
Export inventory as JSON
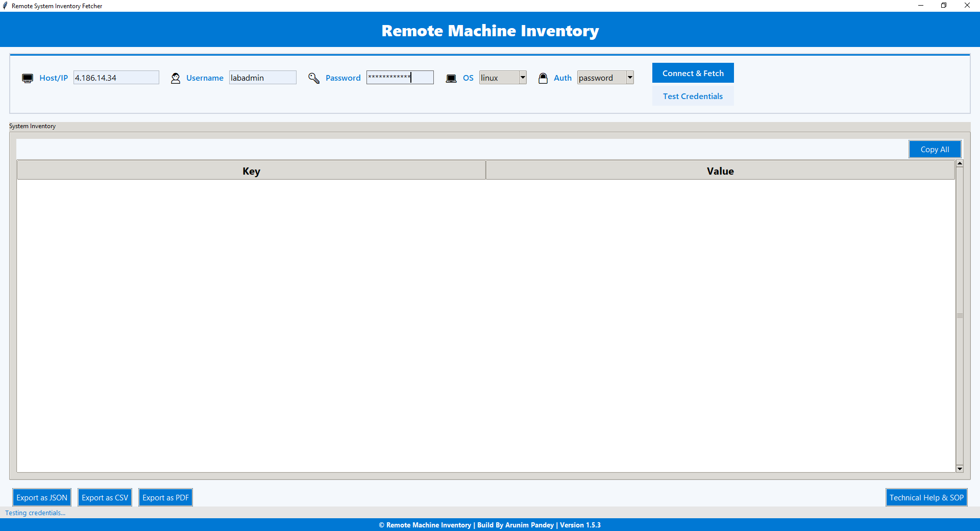click(41, 497)
